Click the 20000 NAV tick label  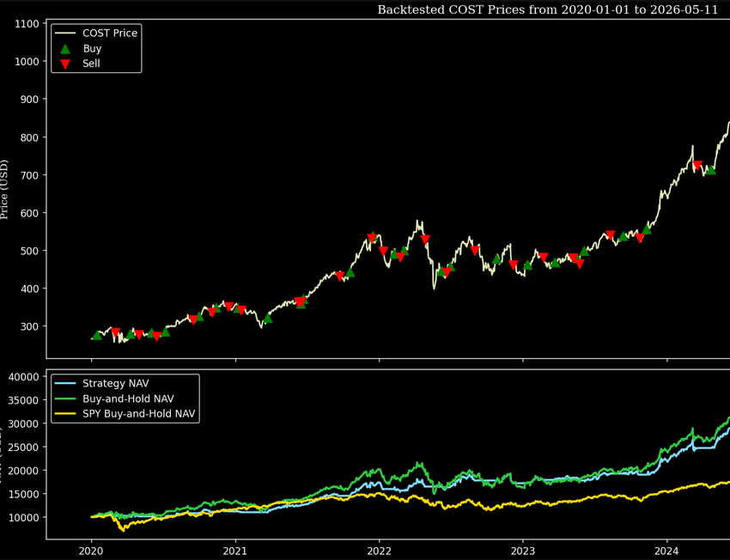(x=24, y=471)
